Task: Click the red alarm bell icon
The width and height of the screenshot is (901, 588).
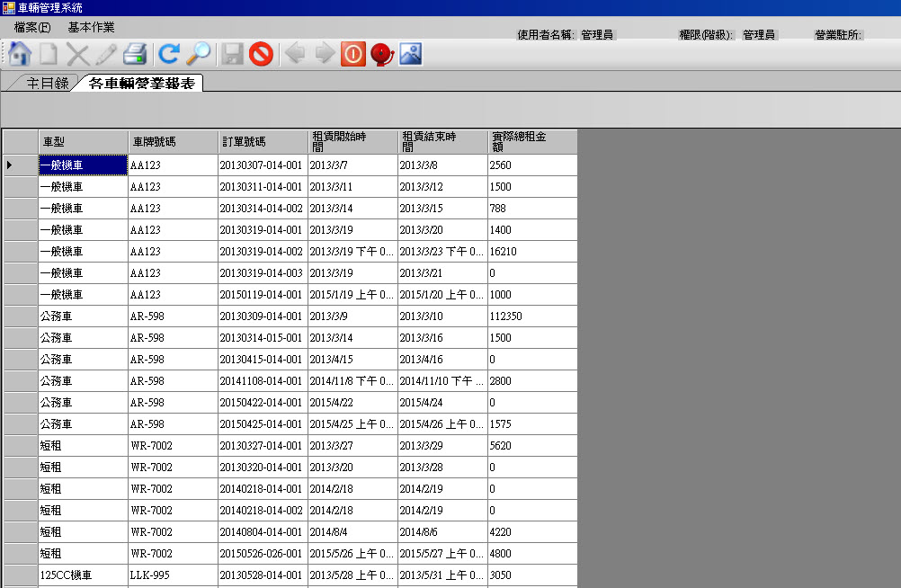Action: click(382, 55)
